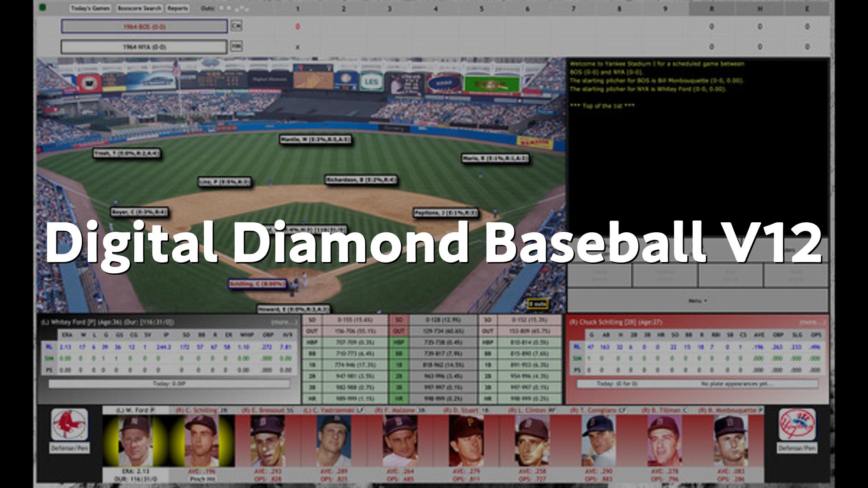Select B. Monbouquette P player photo
868x488 pixels.
[731, 441]
